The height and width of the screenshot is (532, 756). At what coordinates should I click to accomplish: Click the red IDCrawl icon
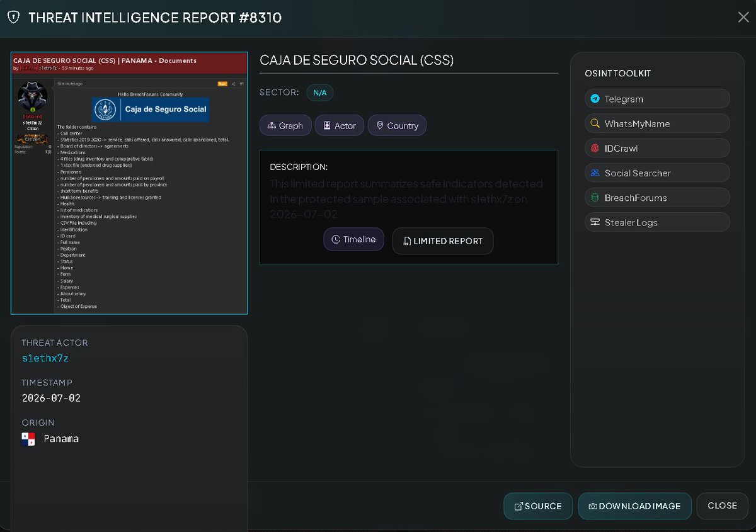(x=595, y=148)
